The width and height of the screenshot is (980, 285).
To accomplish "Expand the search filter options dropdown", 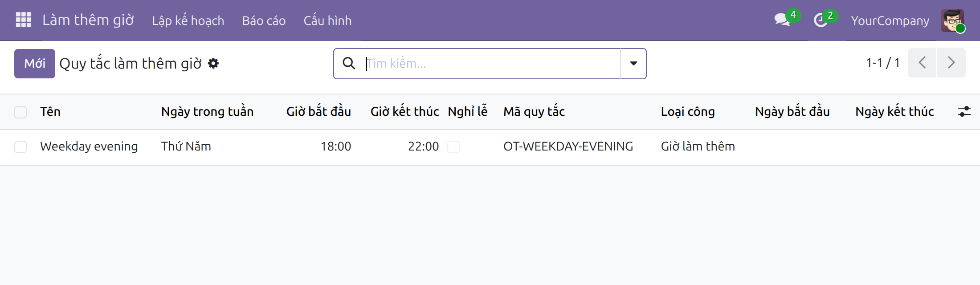I will pyautogui.click(x=633, y=64).
